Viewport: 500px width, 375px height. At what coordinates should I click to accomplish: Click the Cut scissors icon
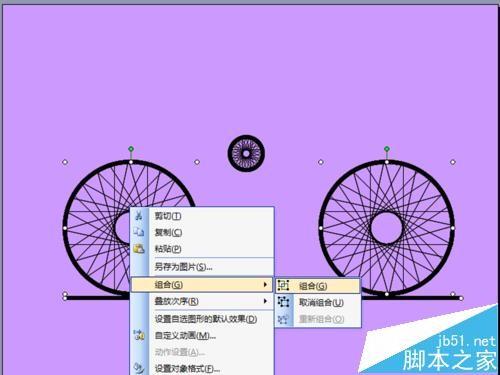(x=139, y=216)
